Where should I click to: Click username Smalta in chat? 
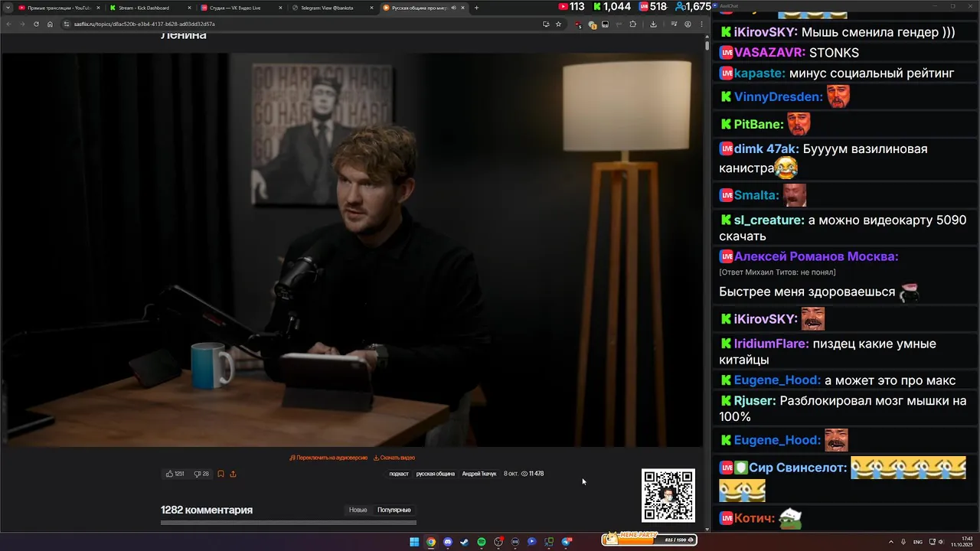click(756, 195)
